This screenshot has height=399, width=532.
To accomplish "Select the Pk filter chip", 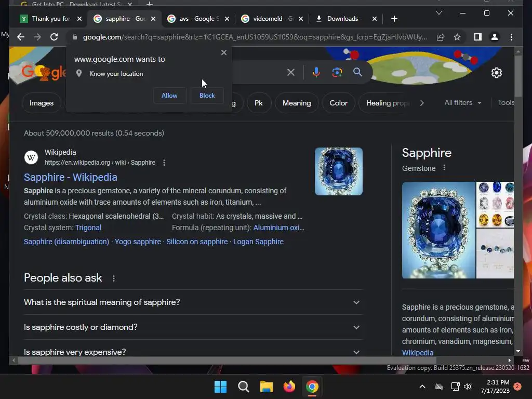I will pyautogui.click(x=259, y=103).
